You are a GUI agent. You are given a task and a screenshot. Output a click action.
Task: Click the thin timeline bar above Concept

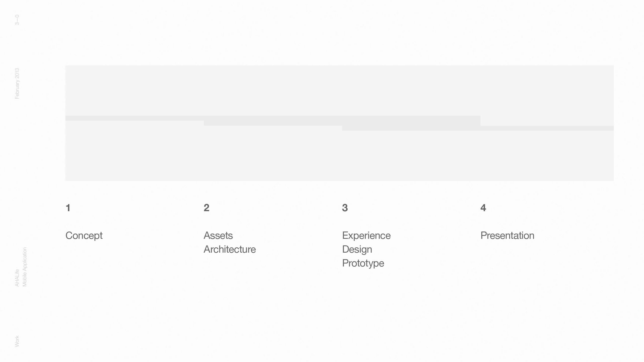click(134, 118)
